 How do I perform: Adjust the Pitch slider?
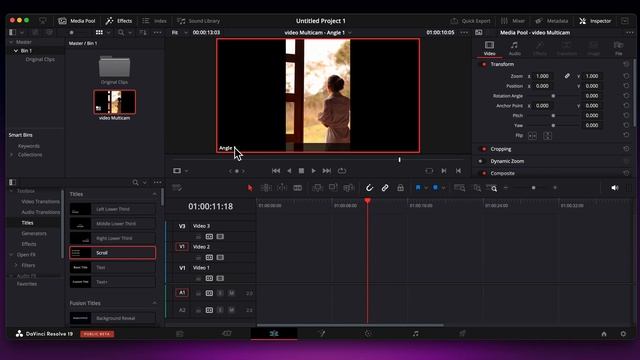(553, 116)
